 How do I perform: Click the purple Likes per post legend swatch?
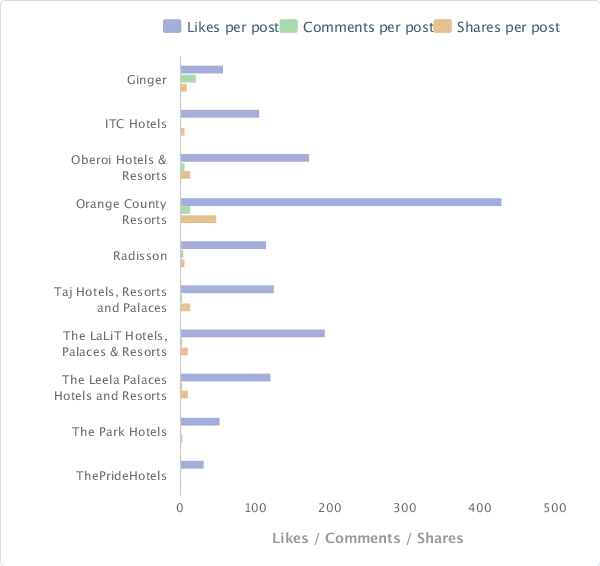click(172, 26)
